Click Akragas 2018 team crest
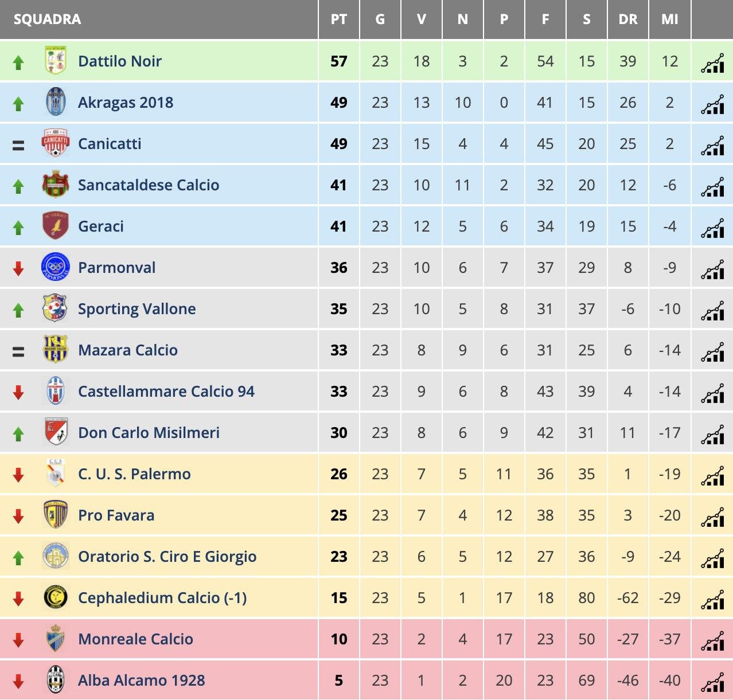 (x=56, y=102)
